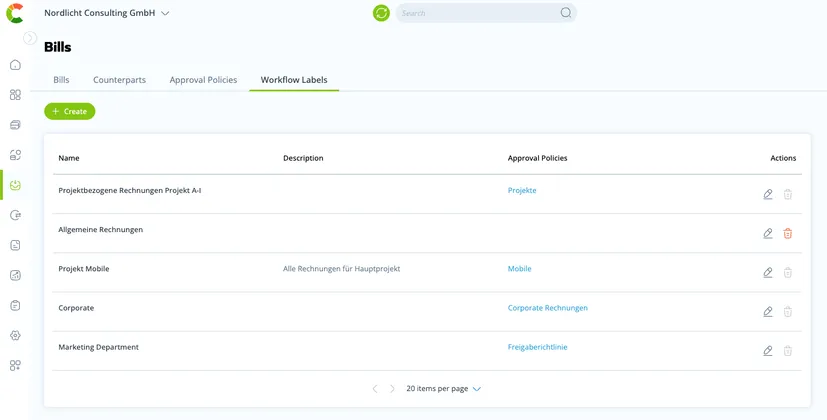
Task: Delete the Allgemeine Rechnungen label
Action: coord(787,233)
